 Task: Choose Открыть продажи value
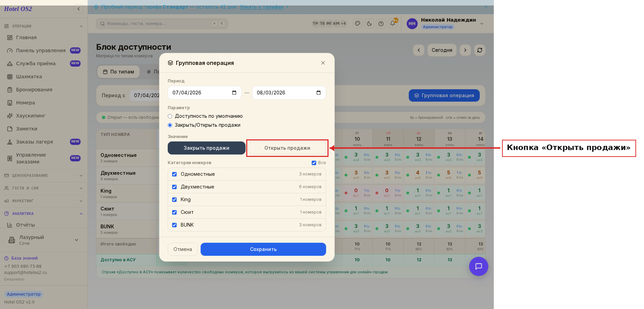coord(287,148)
